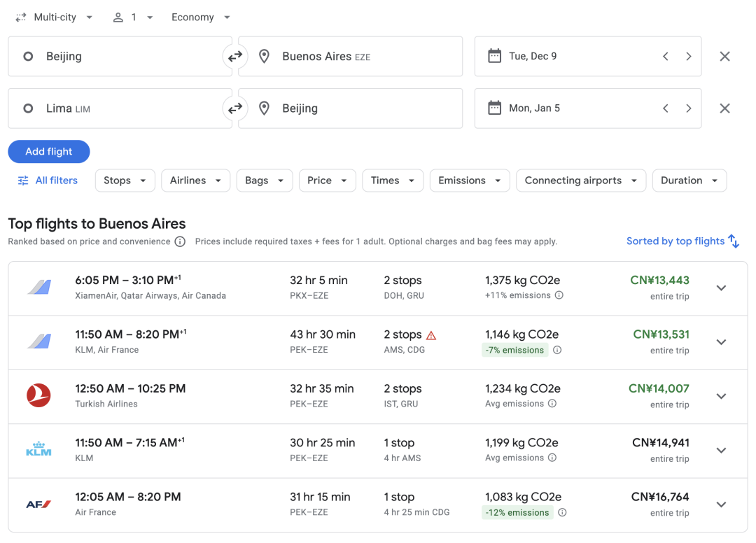756x543 pixels.
Task: Expand the Turkish Airlines flight details
Action: click(x=722, y=396)
